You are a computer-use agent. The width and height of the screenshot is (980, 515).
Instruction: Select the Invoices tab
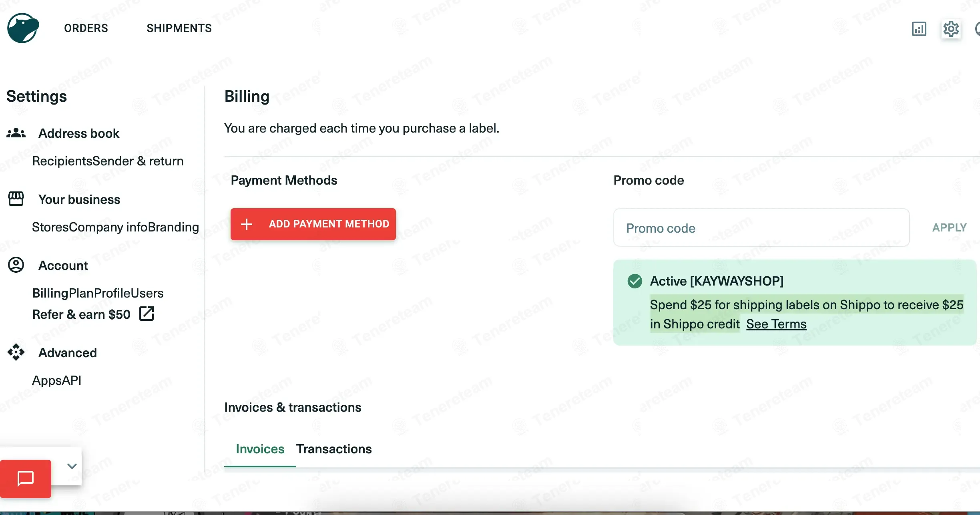click(260, 449)
